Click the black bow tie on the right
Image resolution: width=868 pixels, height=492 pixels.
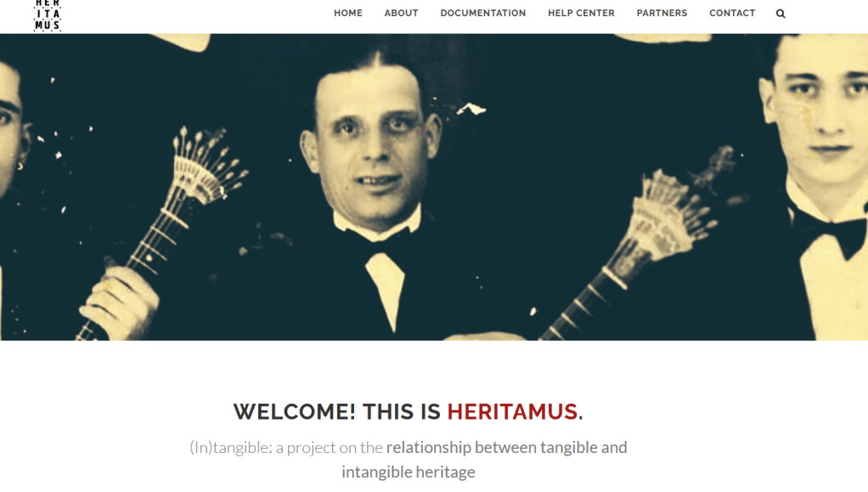click(831, 231)
